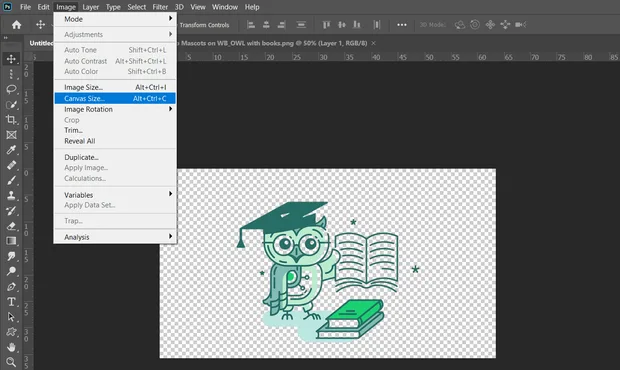Image resolution: width=620 pixels, height=370 pixels.
Task: Select the Gradient tool
Action: tap(11, 241)
